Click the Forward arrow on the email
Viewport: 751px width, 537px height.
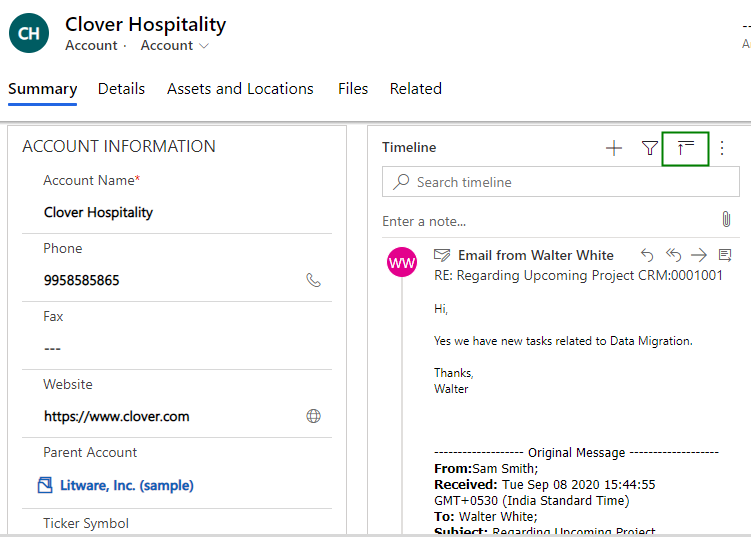(x=699, y=255)
